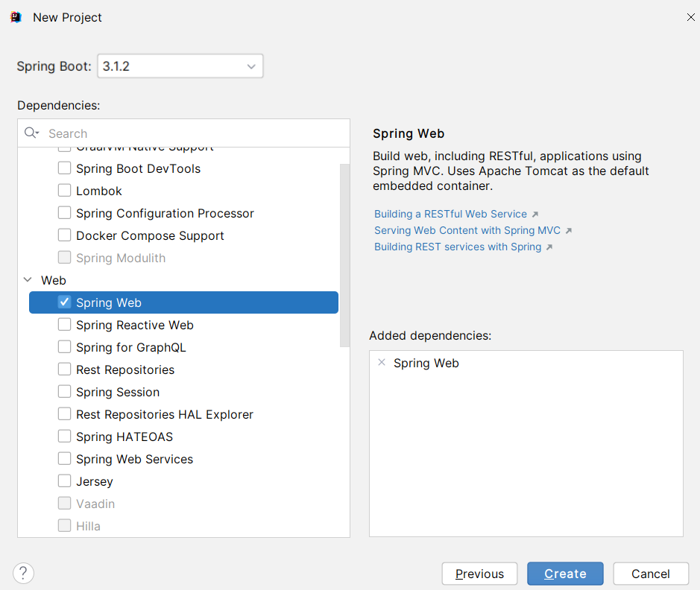Click the Cancel button

coord(651,574)
